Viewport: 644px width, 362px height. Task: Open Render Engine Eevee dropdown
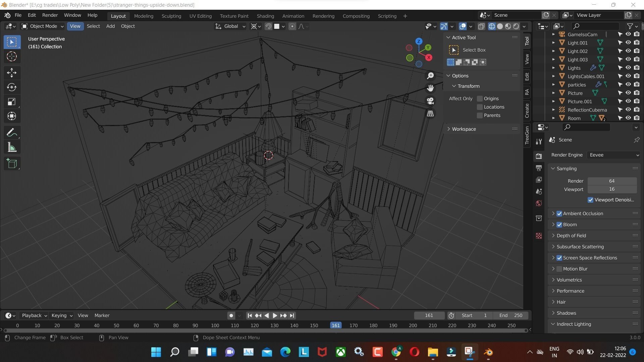click(613, 155)
